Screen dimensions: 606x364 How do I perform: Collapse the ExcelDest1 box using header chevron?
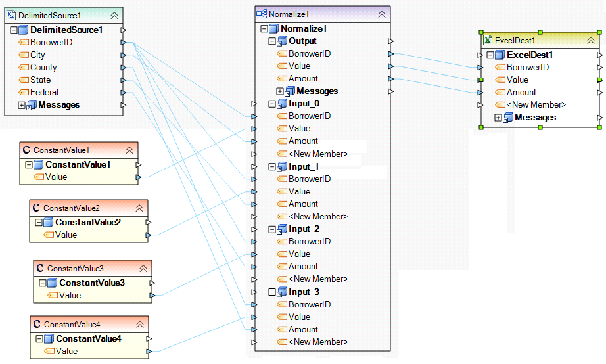point(590,41)
